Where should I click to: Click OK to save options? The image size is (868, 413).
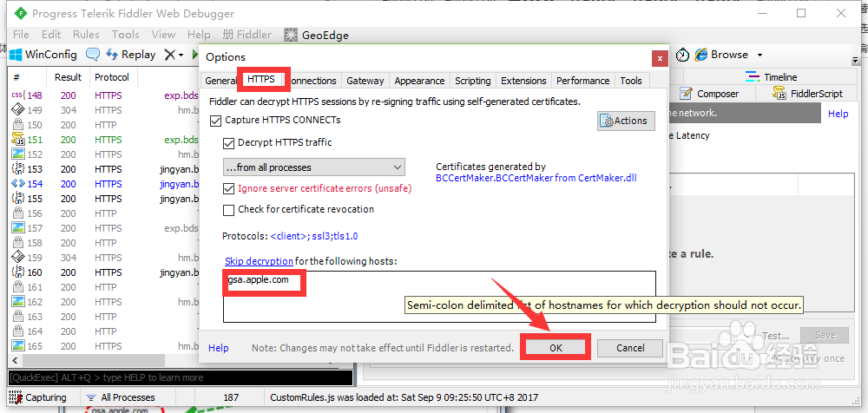(556, 348)
